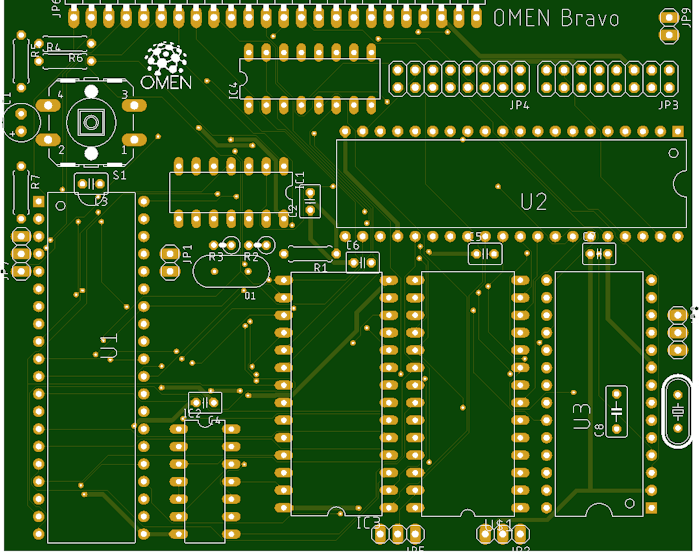Select the "U3" chip label

tap(582, 416)
